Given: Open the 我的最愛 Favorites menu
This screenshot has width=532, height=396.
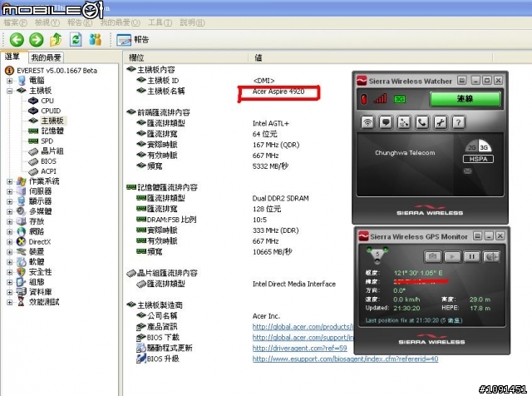Looking at the screenshot, I should [x=120, y=22].
